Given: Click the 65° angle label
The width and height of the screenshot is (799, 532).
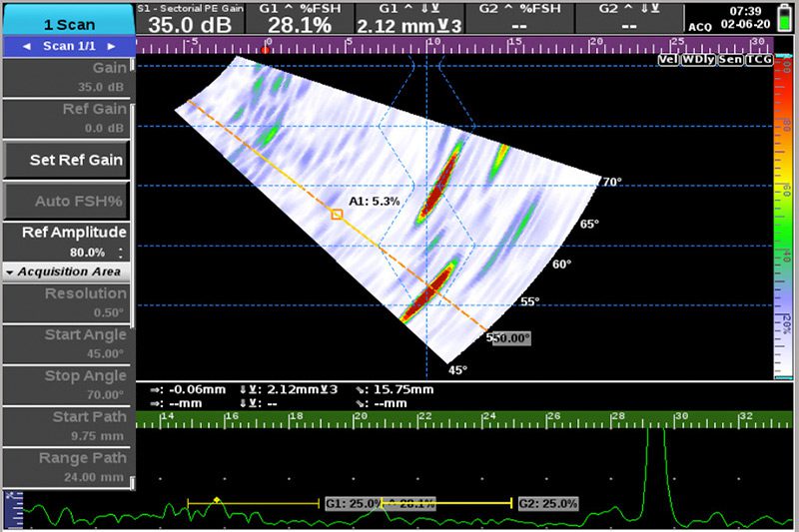Looking at the screenshot, I should click(589, 224).
